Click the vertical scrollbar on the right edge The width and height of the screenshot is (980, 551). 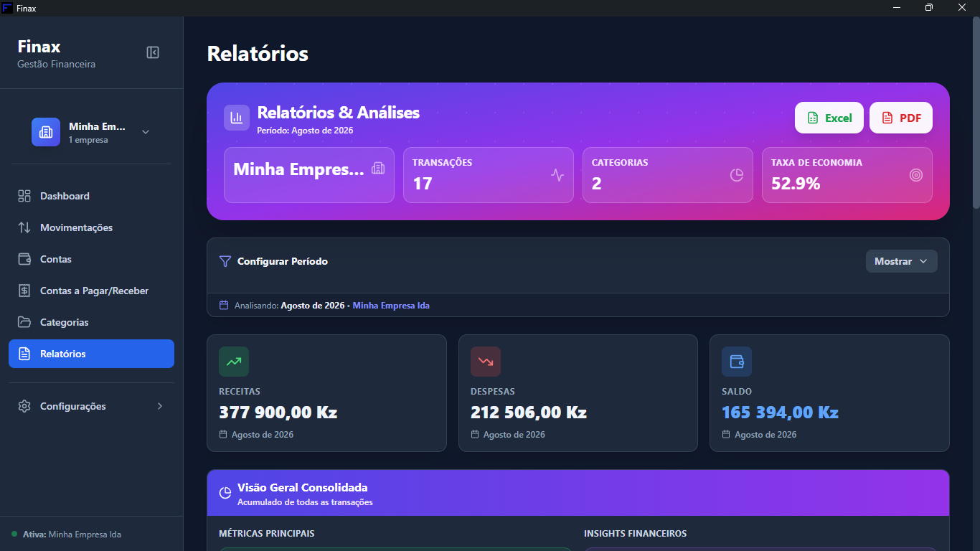coord(976,108)
